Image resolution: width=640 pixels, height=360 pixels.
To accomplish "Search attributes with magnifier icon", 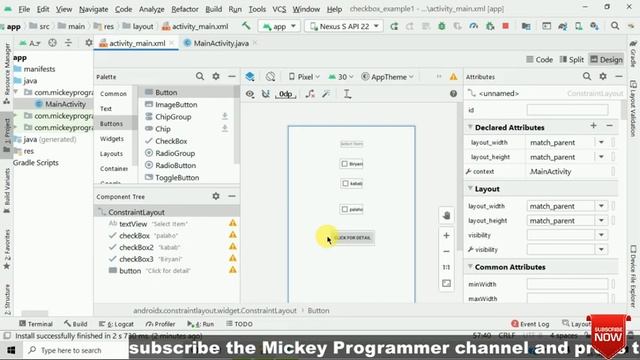I will 587,76.
